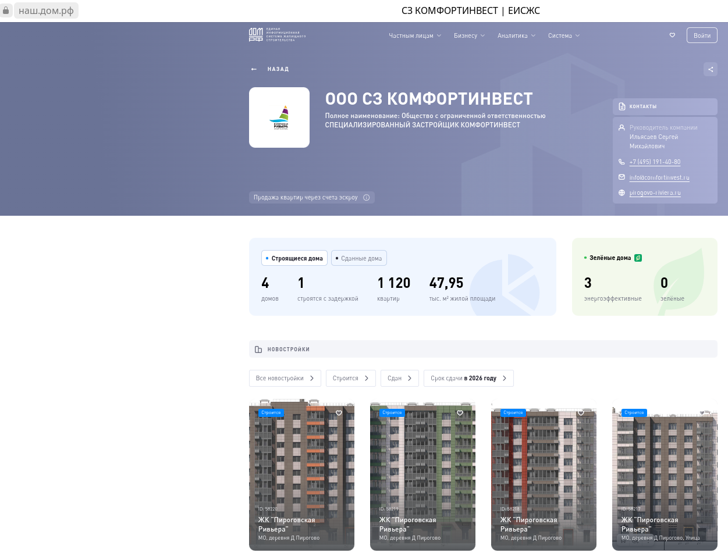
Task: Open building card ID 58217 thumbnail
Action: (x=665, y=475)
